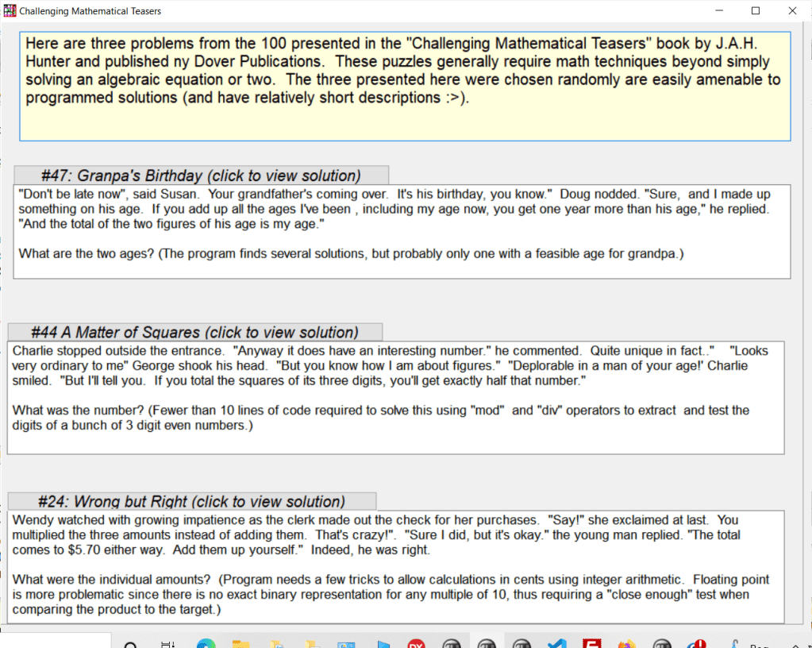Open the #47 Granpa's Birthday solution

[x=201, y=175]
